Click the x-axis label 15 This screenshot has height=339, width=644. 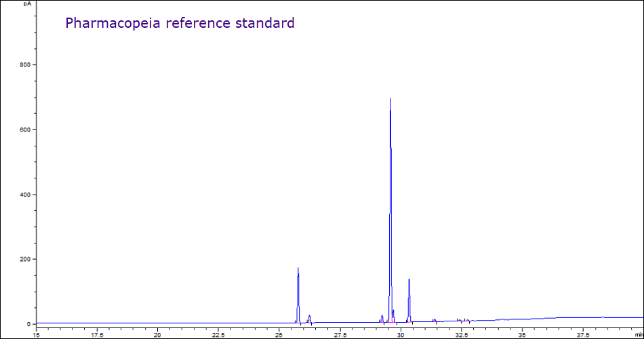click(37, 335)
